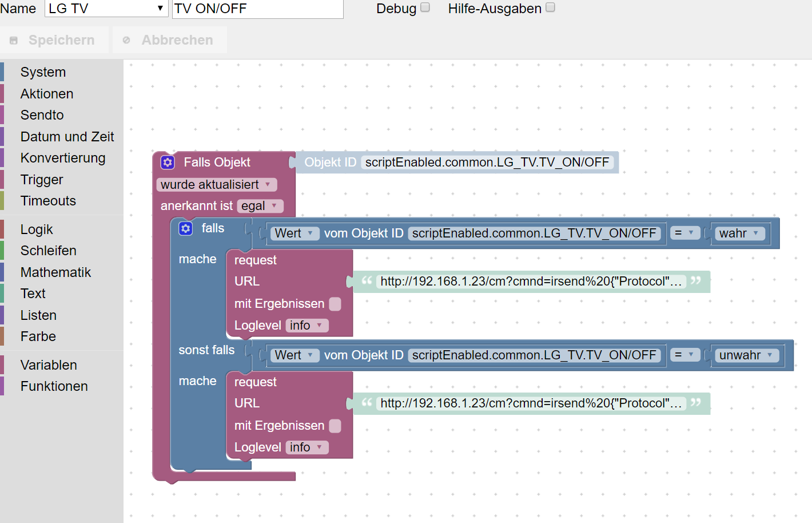Screen dimensions: 812x523
Task: Click the TV ON/OFF script name field
Action: 258,9
